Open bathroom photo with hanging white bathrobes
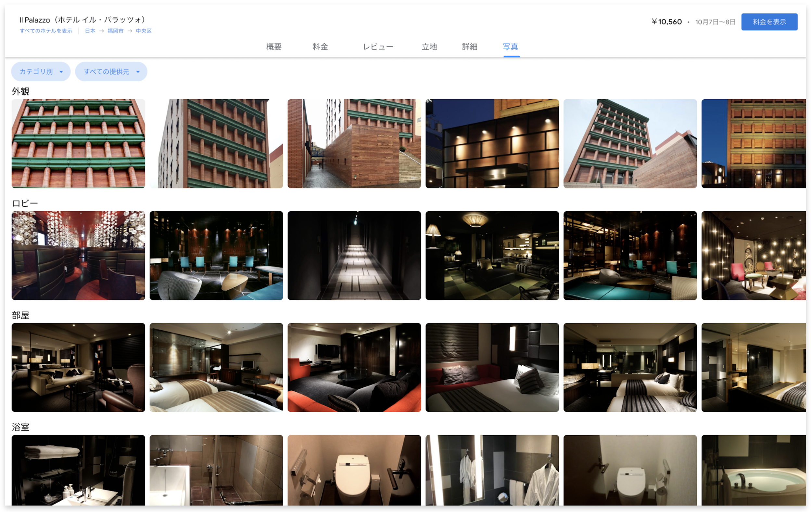This screenshot has width=812, height=512. pos(492,470)
